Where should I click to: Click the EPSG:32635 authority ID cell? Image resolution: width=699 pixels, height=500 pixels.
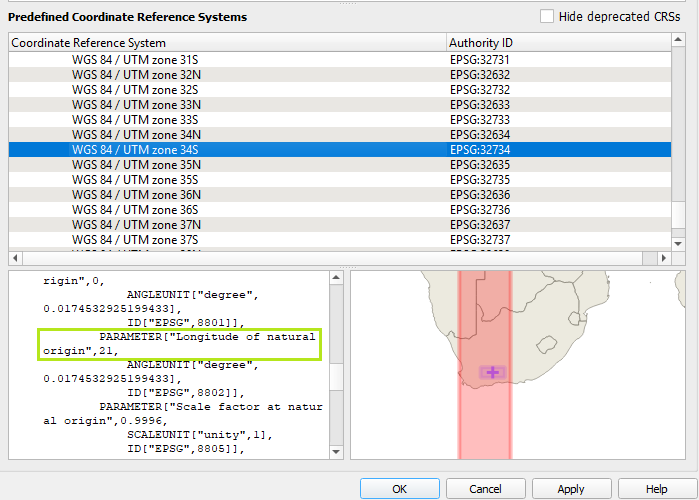click(480, 165)
